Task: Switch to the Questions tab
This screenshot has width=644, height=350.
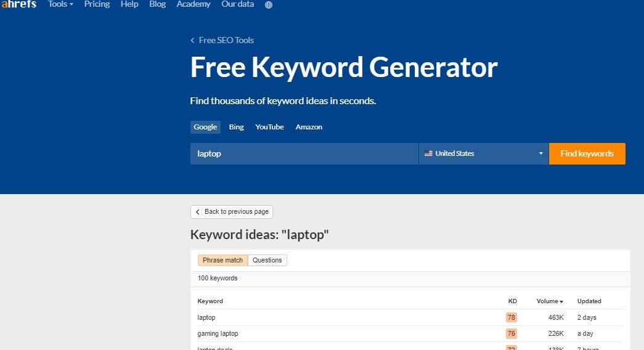Action: tap(267, 260)
